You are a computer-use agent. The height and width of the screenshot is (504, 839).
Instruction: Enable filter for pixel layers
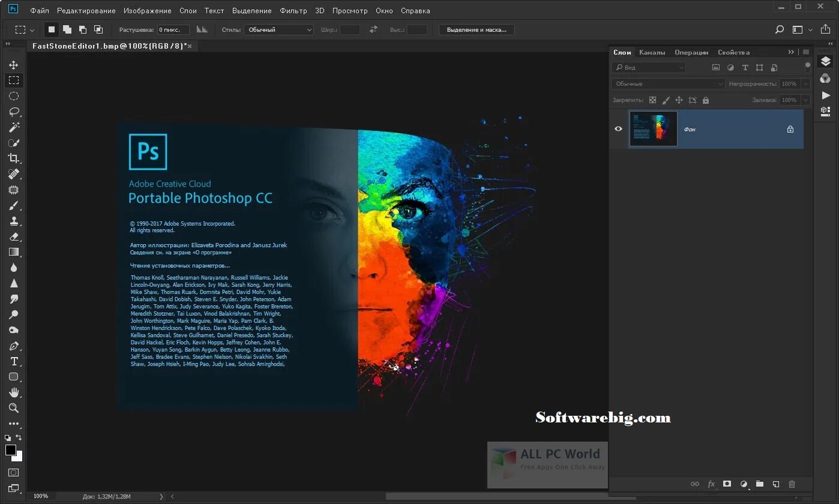(715, 68)
